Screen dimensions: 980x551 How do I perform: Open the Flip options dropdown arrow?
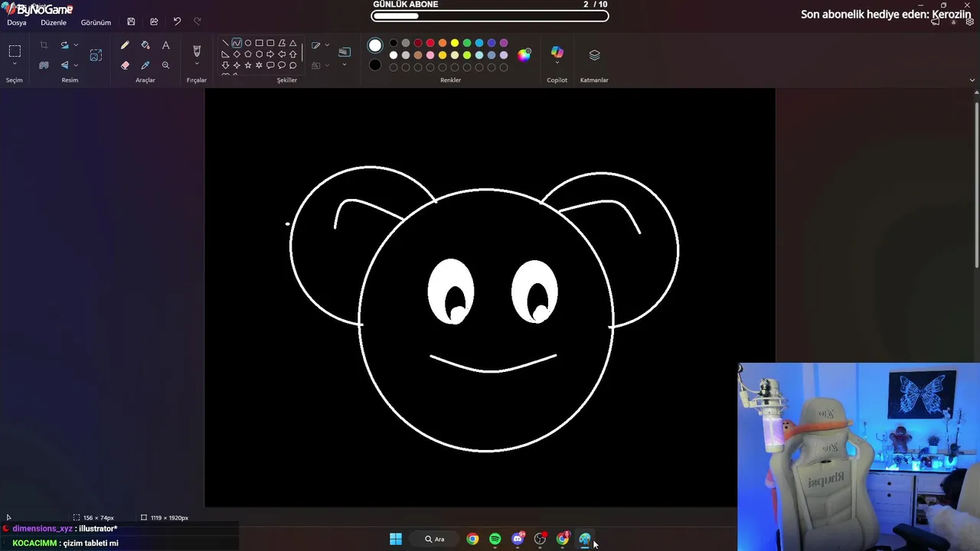76,65
